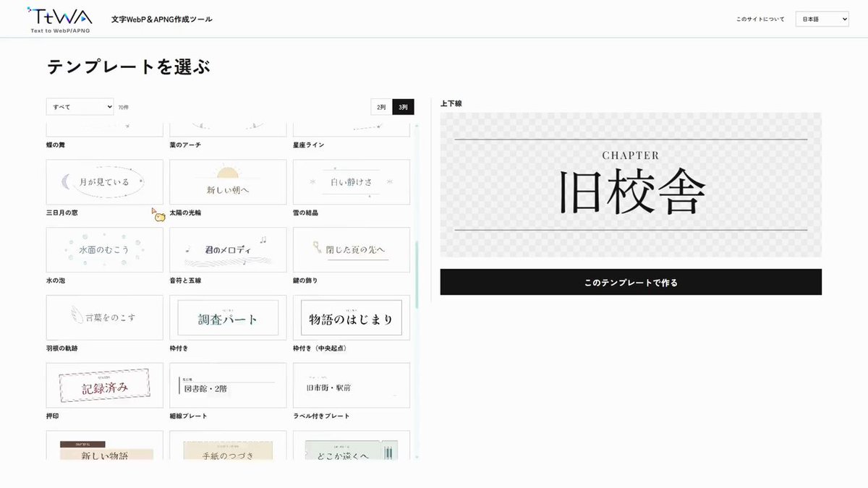Select the 太陽の光輪 template thumbnail

(x=228, y=182)
